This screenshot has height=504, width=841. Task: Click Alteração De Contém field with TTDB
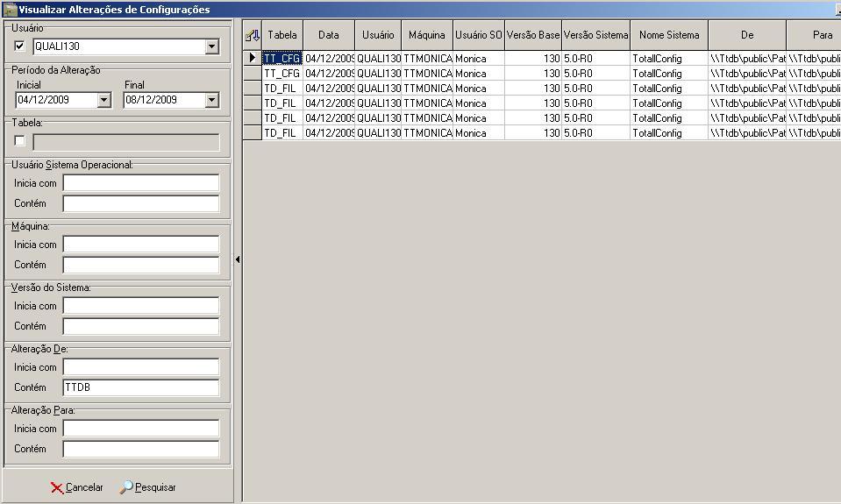(x=141, y=387)
